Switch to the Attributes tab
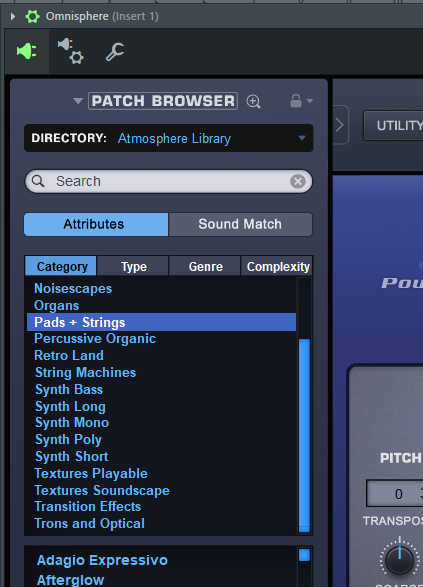423x587 pixels. (x=96, y=224)
